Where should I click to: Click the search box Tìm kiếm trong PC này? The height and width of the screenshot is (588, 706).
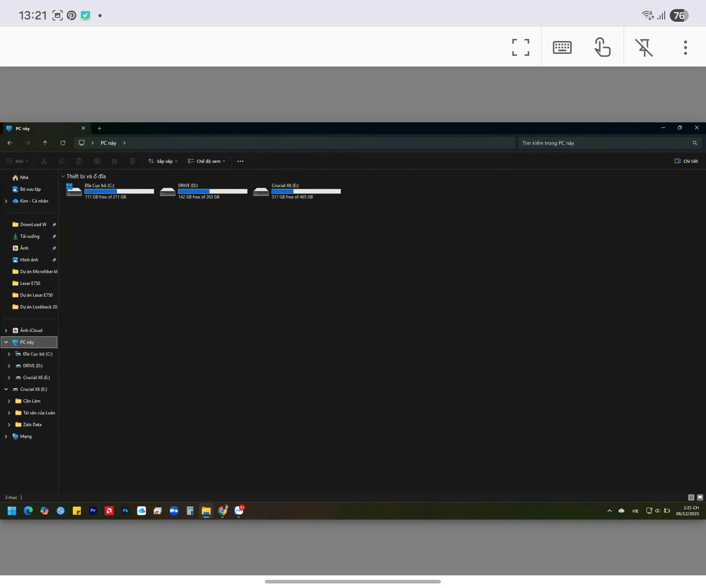click(x=609, y=143)
